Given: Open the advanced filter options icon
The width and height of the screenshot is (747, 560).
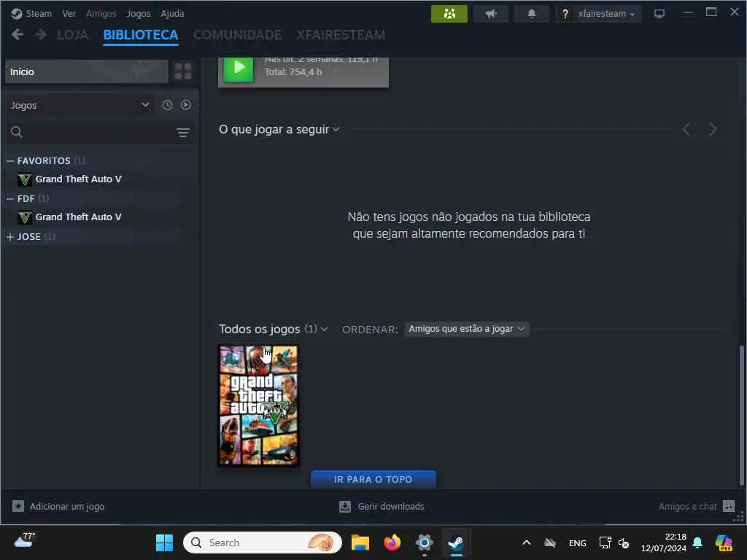Looking at the screenshot, I should pos(183,133).
